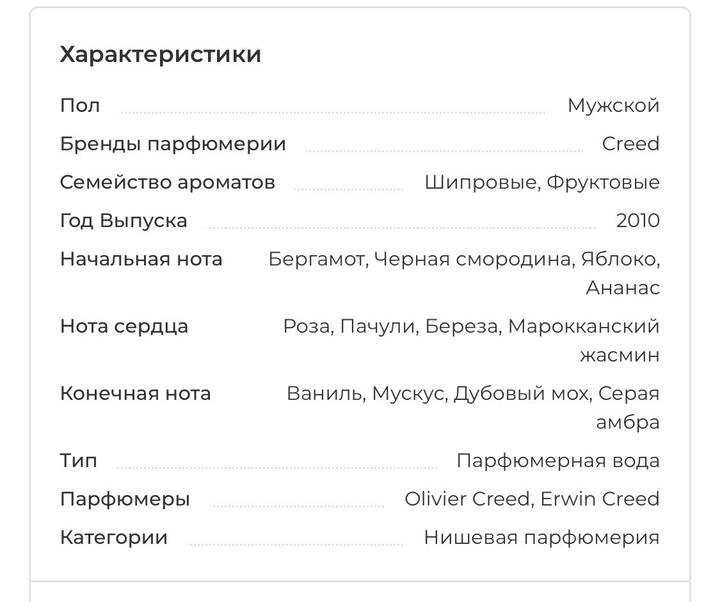Click the Бренды парфюмерии label

[x=173, y=144]
